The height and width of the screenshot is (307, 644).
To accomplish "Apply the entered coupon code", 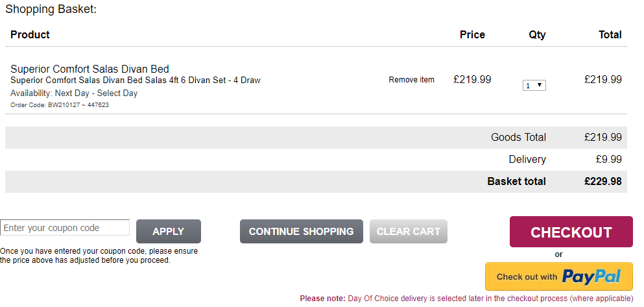I will pyautogui.click(x=169, y=231).
